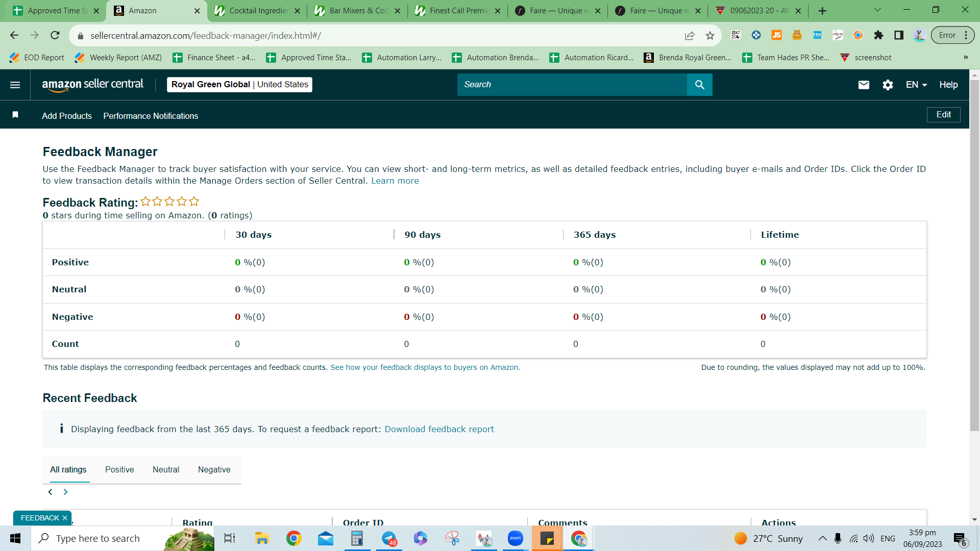Open the Mail app in taskbar
The height and width of the screenshot is (551, 980).
coord(325,538)
